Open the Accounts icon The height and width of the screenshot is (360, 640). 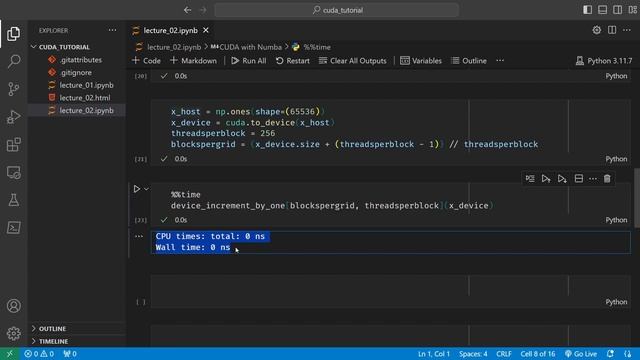click(x=13, y=306)
